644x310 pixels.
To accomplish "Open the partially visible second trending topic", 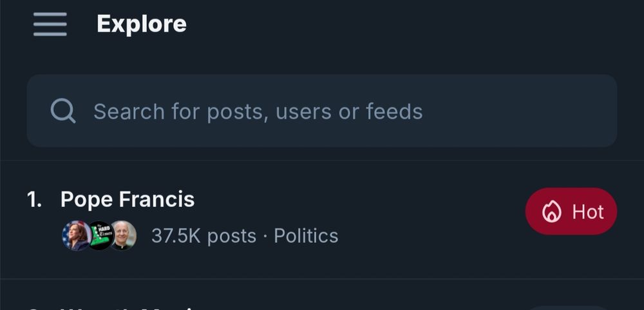I will pyautogui.click(x=129, y=307).
